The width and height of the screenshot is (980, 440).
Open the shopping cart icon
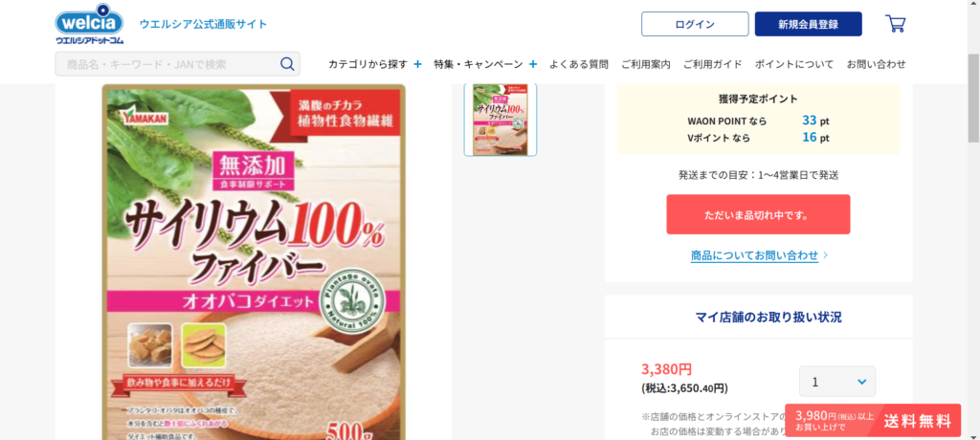tap(895, 24)
